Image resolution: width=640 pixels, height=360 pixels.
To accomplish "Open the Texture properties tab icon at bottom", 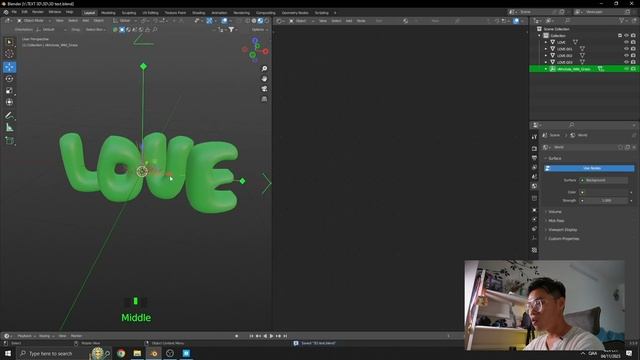I will coord(534,250).
